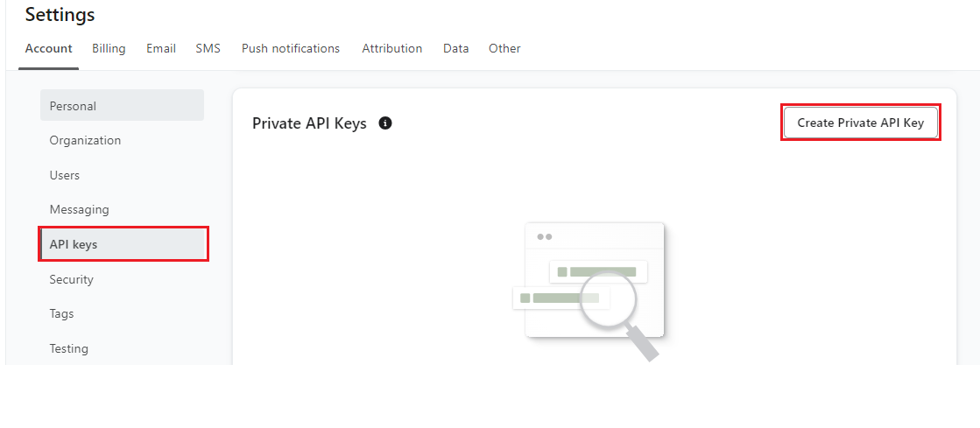Switch to the Data tab
Screen dimensions: 980x428
click(x=455, y=49)
